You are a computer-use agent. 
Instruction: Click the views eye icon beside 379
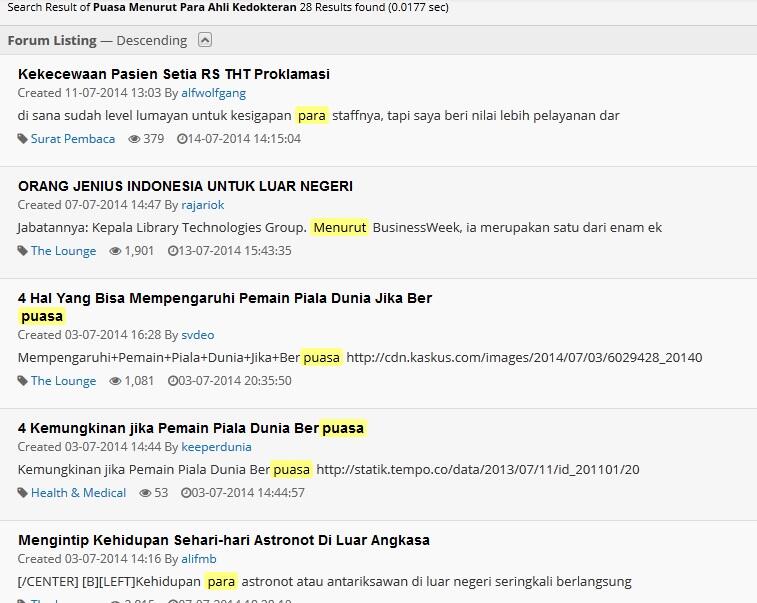134,139
